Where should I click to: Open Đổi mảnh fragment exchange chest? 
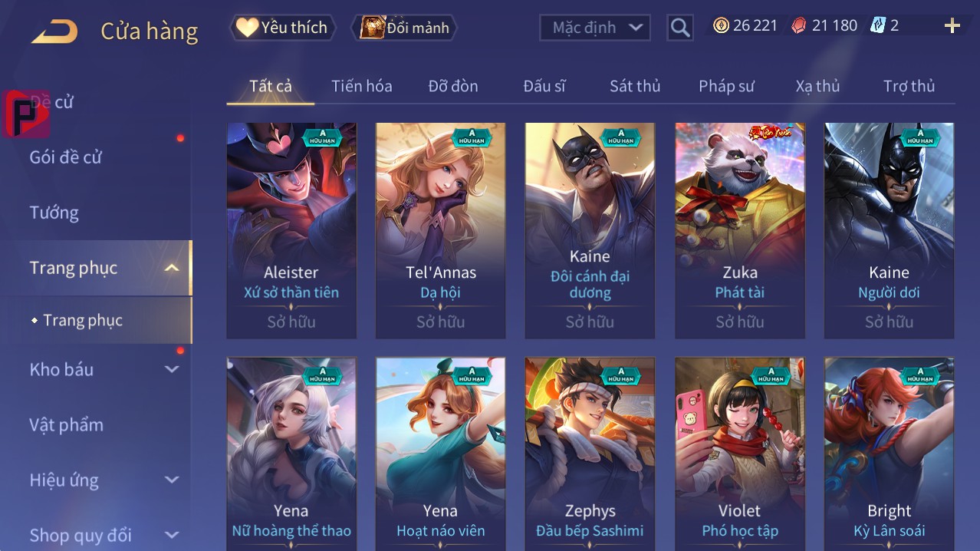pyautogui.click(x=404, y=28)
